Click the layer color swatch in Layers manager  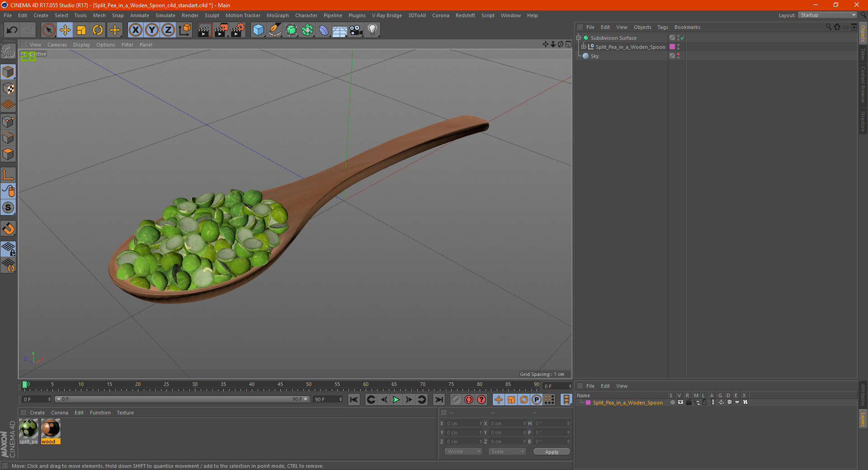point(588,403)
